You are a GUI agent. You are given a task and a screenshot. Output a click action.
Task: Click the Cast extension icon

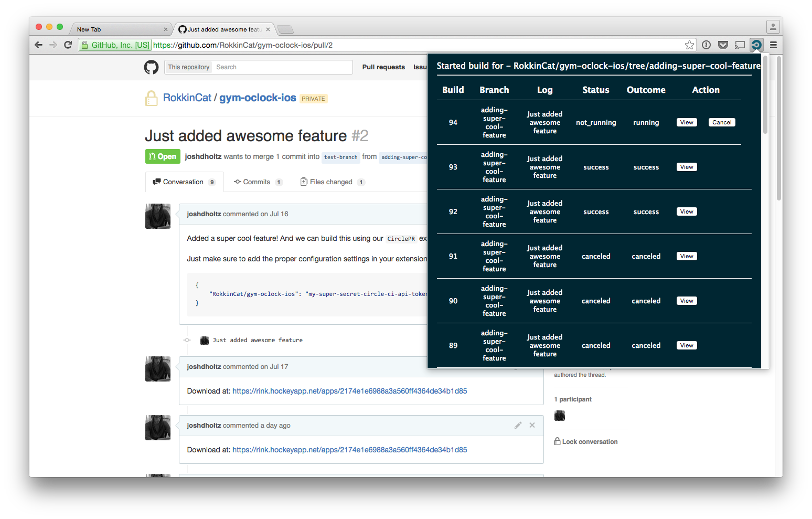tap(740, 45)
